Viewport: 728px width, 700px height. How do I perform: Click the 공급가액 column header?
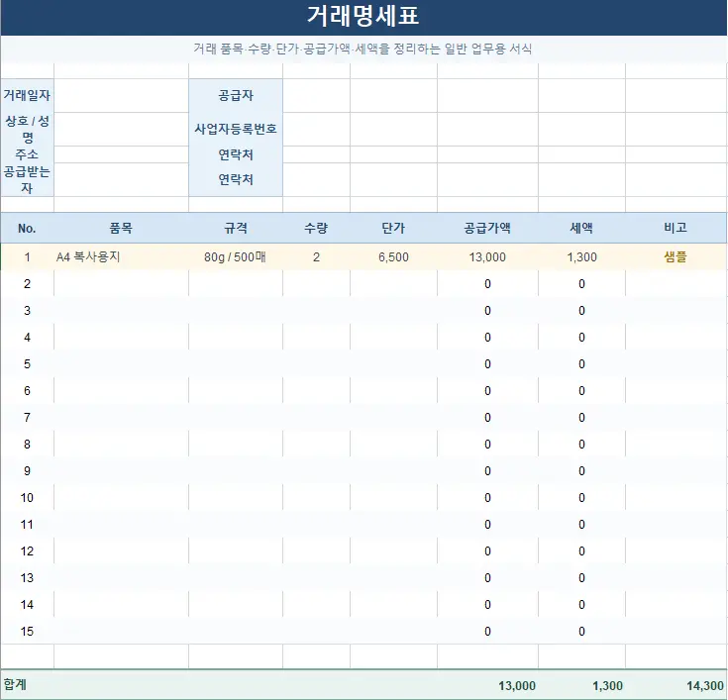[487, 228]
